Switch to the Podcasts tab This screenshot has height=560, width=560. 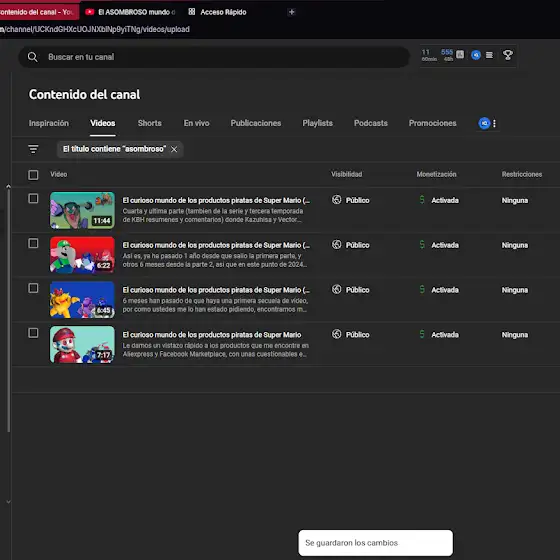point(371,123)
